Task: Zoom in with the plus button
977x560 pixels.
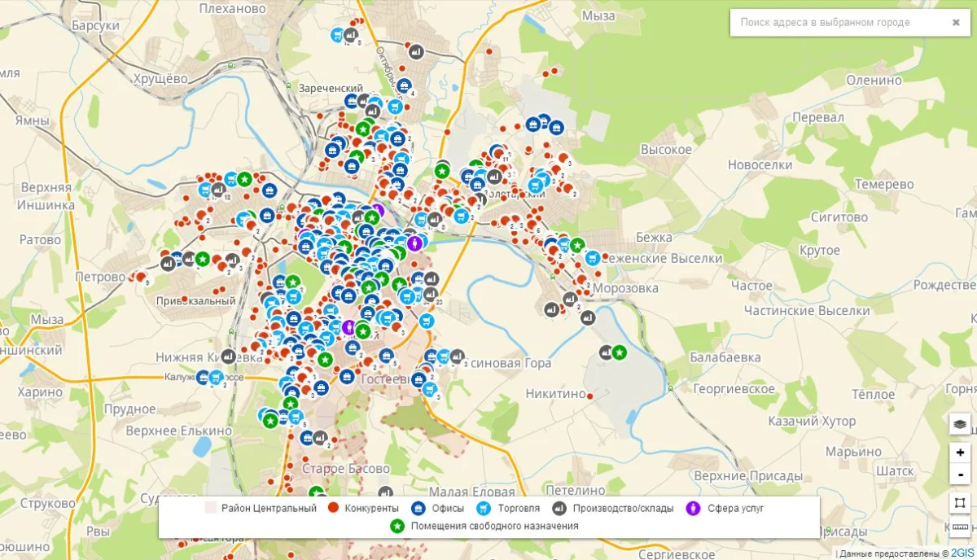Action: point(960,453)
